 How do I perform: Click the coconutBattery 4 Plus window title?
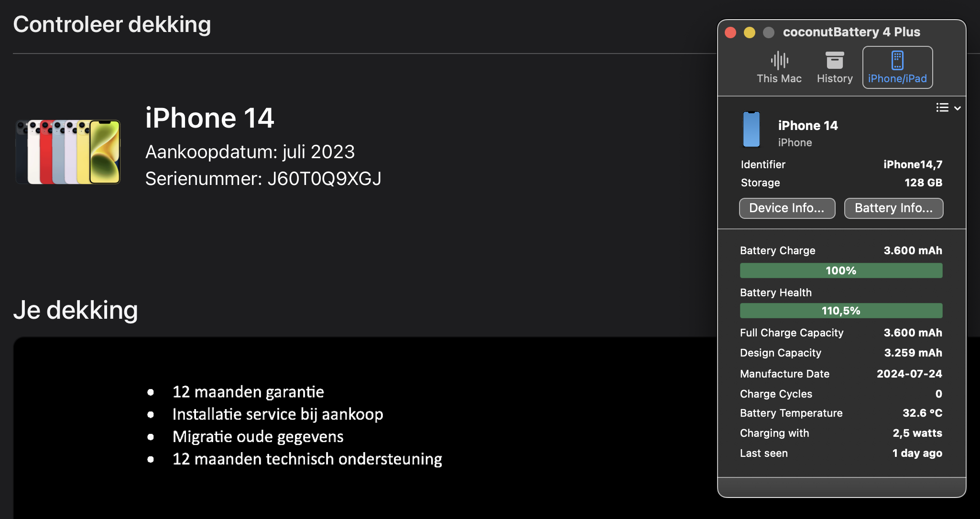coord(851,32)
